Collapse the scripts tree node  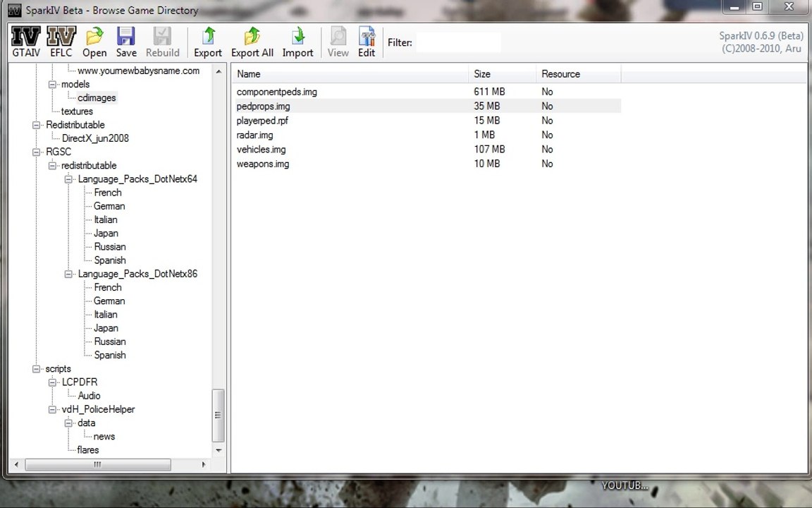[36, 368]
